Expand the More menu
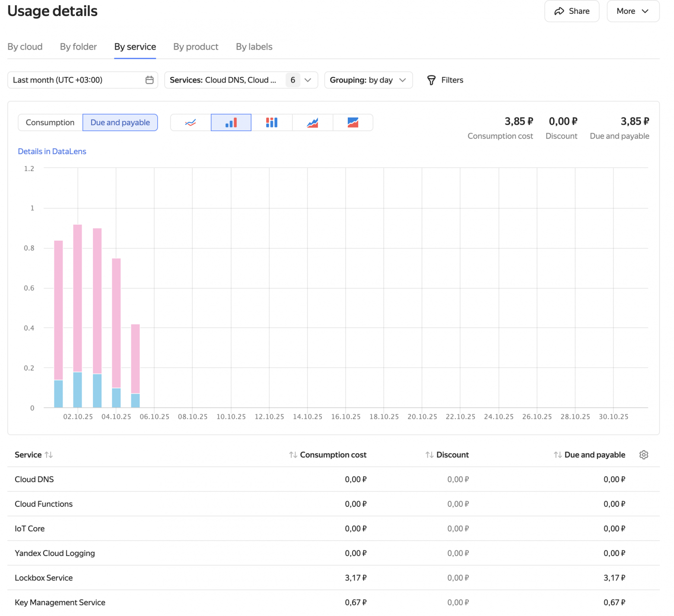 (x=633, y=11)
